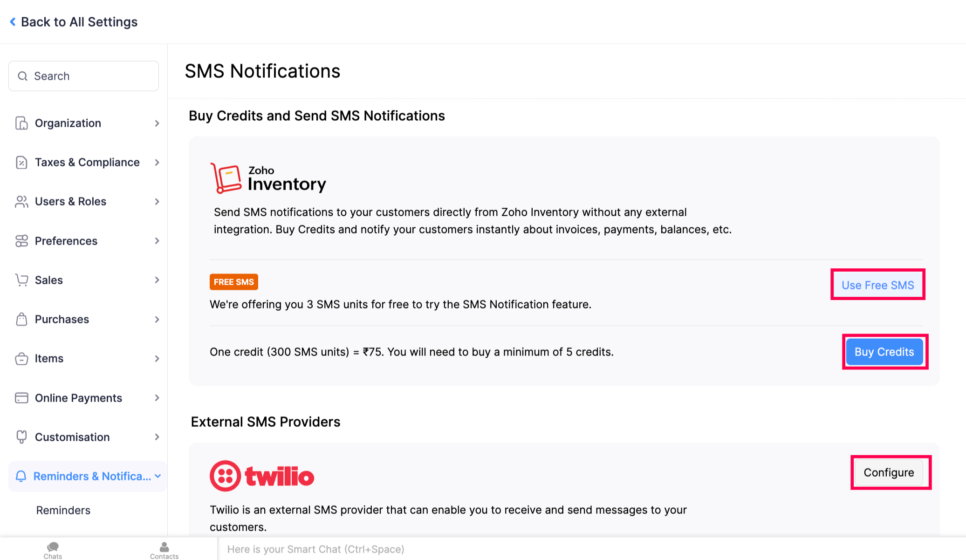Click the Reminders & Notifications bell icon
The width and height of the screenshot is (966, 560).
[x=21, y=476]
